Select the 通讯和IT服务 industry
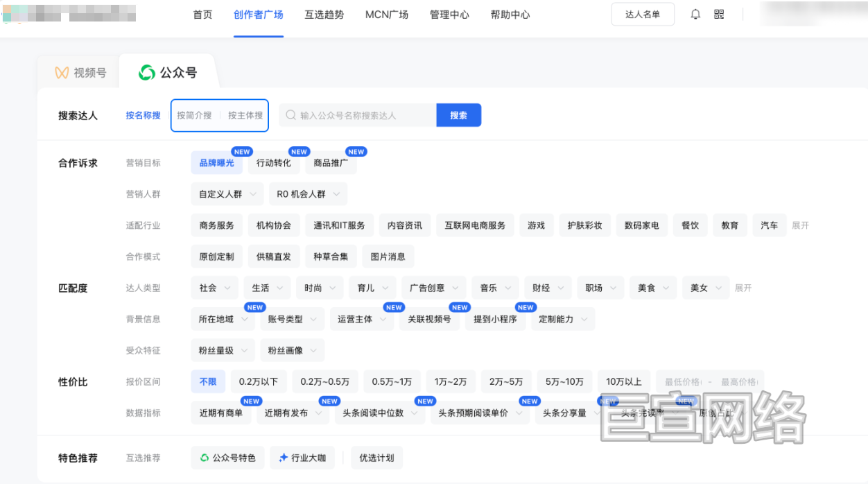 (x=339, y=225)
